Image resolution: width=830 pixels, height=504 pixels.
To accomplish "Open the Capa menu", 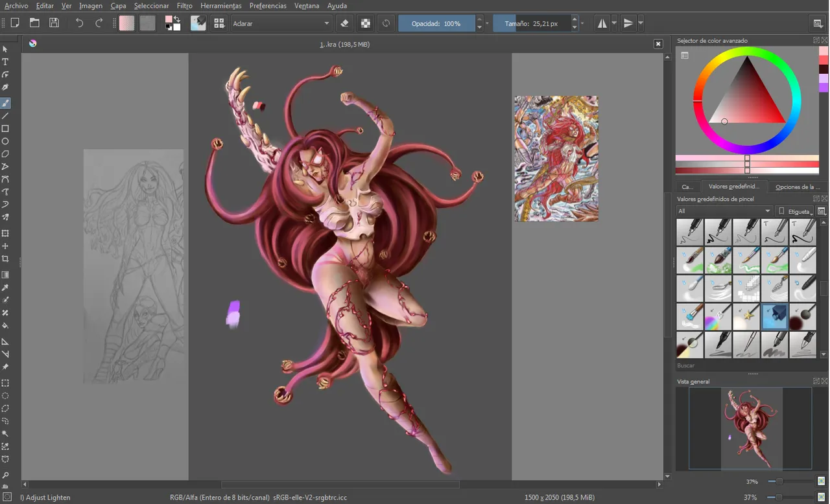I will coord(118,6).
